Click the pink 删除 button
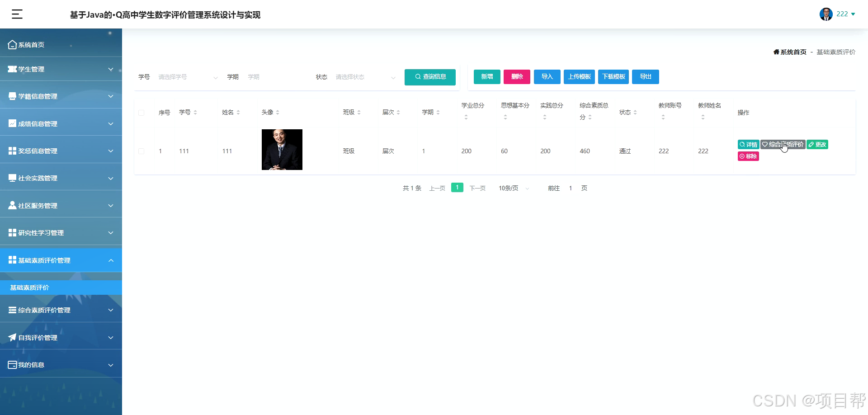The image size is (868, 415). [x=517, y=77]
